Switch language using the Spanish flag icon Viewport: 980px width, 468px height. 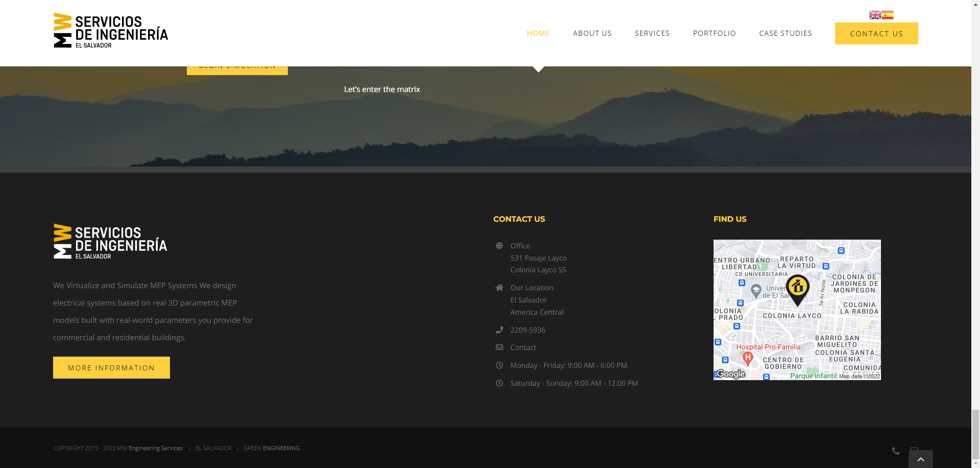[x=888, y=15]
